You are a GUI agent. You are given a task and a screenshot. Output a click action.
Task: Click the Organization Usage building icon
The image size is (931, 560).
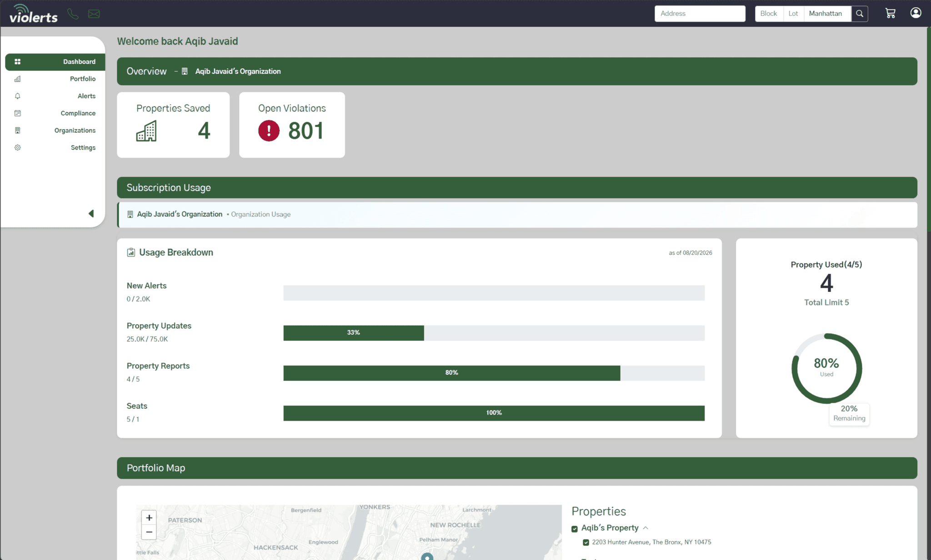[130, 214]
